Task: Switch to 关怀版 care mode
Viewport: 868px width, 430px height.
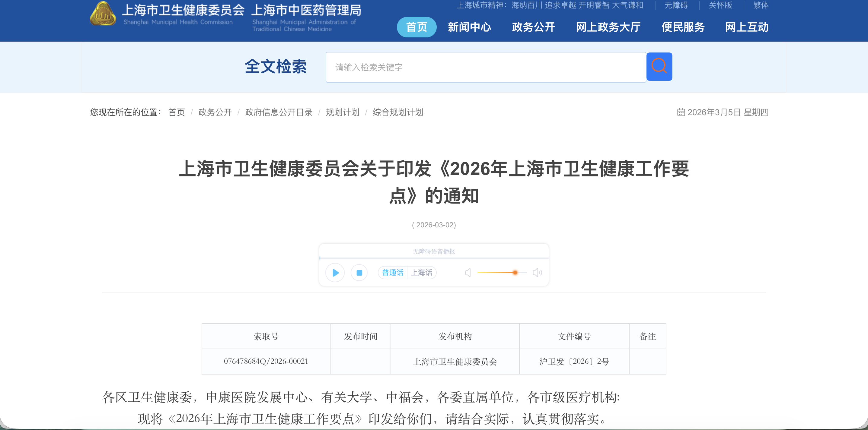Action: 720,5
